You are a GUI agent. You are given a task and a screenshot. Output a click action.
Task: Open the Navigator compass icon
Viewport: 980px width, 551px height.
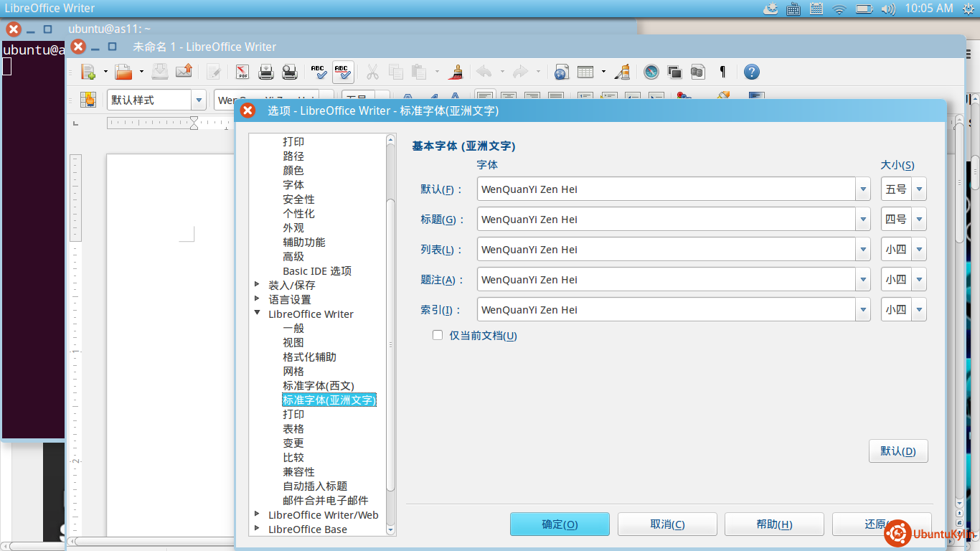pos(651,72)
